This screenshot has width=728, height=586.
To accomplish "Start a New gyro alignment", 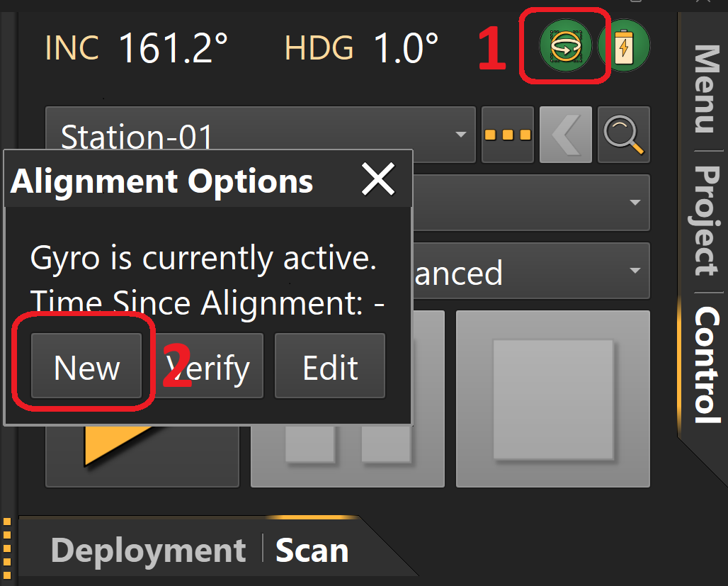I will pos(86,366).
